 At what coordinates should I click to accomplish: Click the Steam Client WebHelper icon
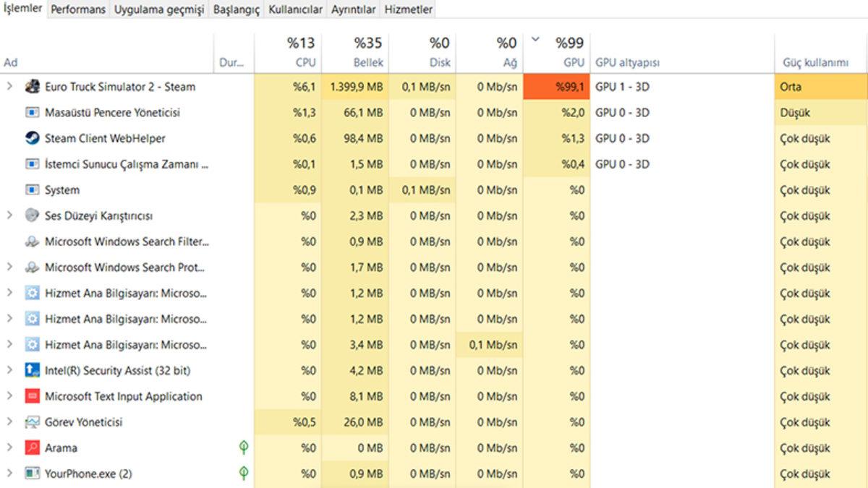pyautogui.click(x=32, y=138)
